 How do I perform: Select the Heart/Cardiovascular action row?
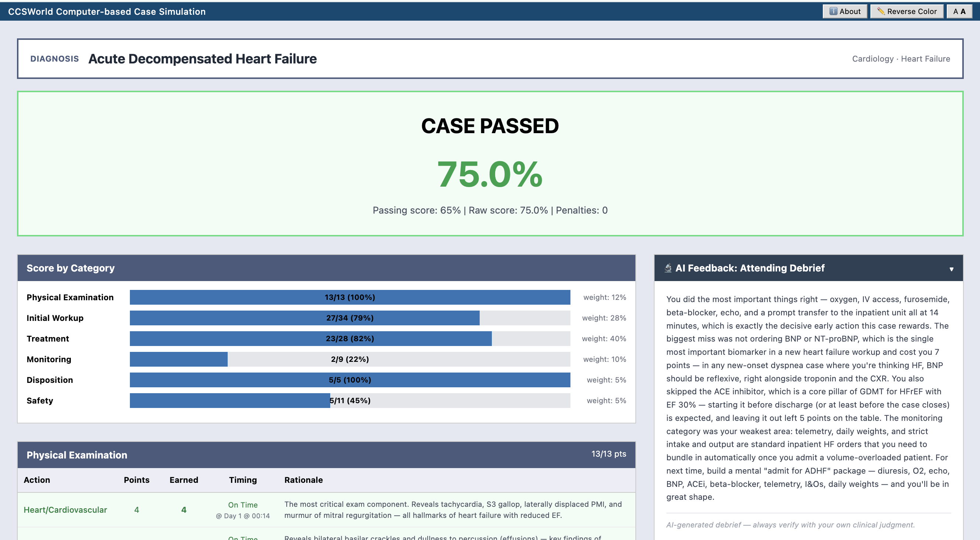pyautogui.click(x=327, y=510)
